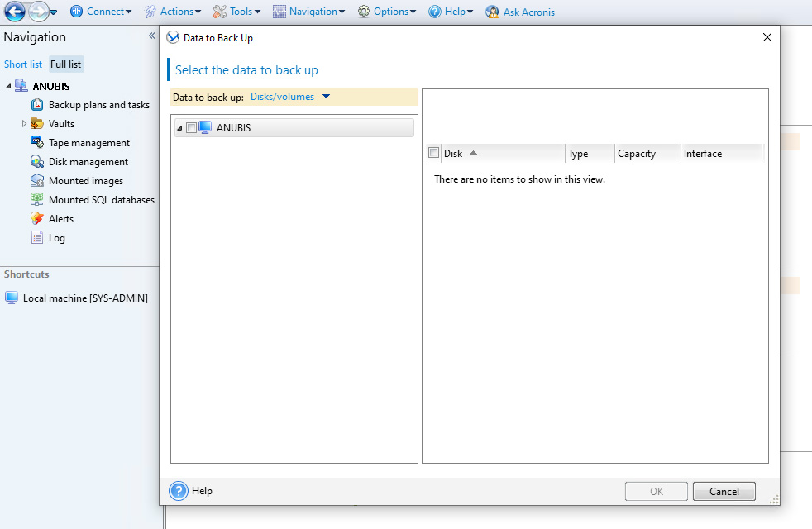
Task: Collapse the ANUBIS node in Navigation pane
Action: [8, 86]
